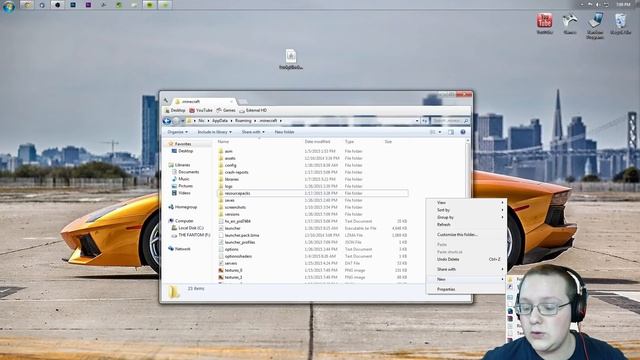The width and height of the screenshot is (640, 360).
Task: Open Desktop under Favorites in navigation pane
Action: (x=182, y=151)
